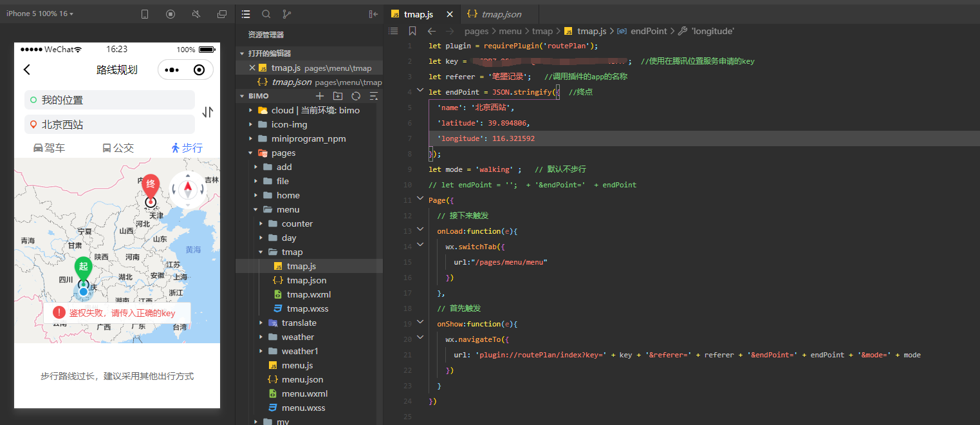The height and width of the screenshot is (425, 980).
Task: Click the refresh explorer icon
Action: 356,96
